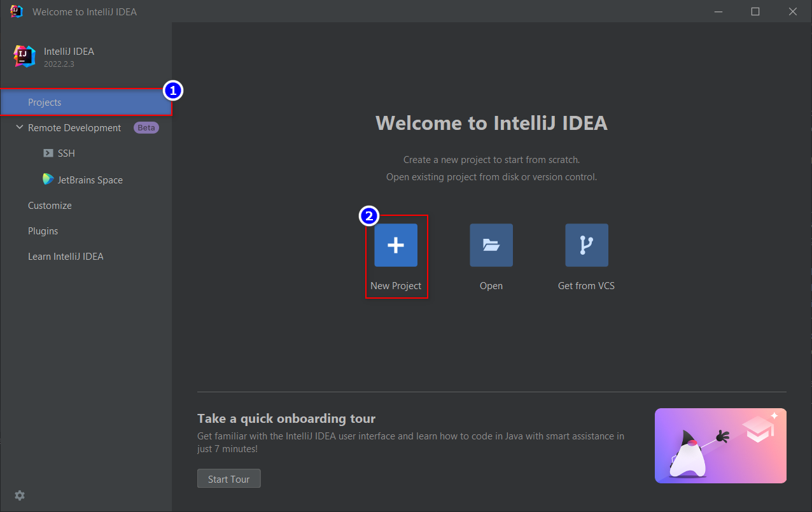
Task: Click the SSH terminal icon
Action: 48,153
